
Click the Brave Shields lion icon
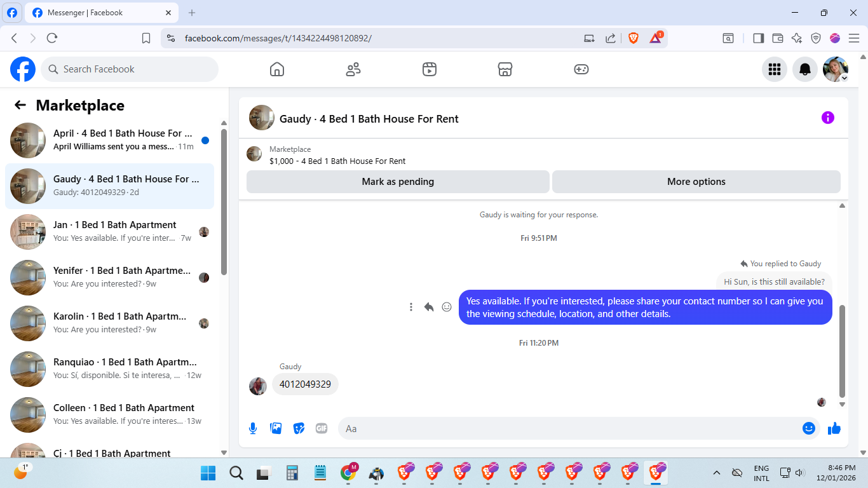pyautogui.click(x=634, y=38)
